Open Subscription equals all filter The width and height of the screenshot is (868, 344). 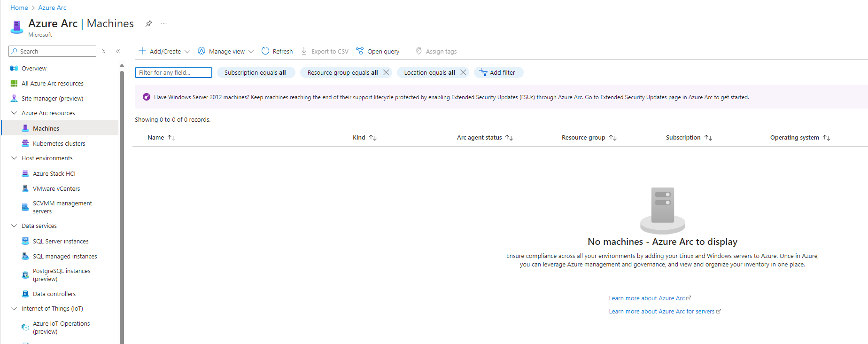coord(256,72)
